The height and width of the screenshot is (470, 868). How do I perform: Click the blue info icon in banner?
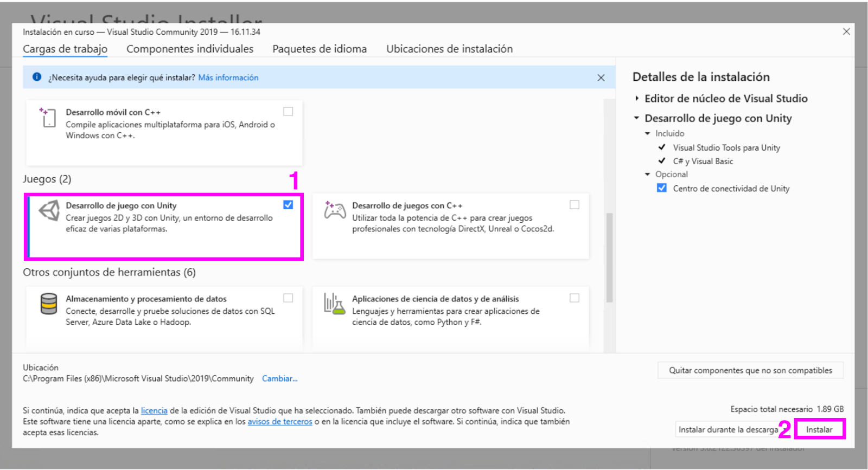pos(37,77)
